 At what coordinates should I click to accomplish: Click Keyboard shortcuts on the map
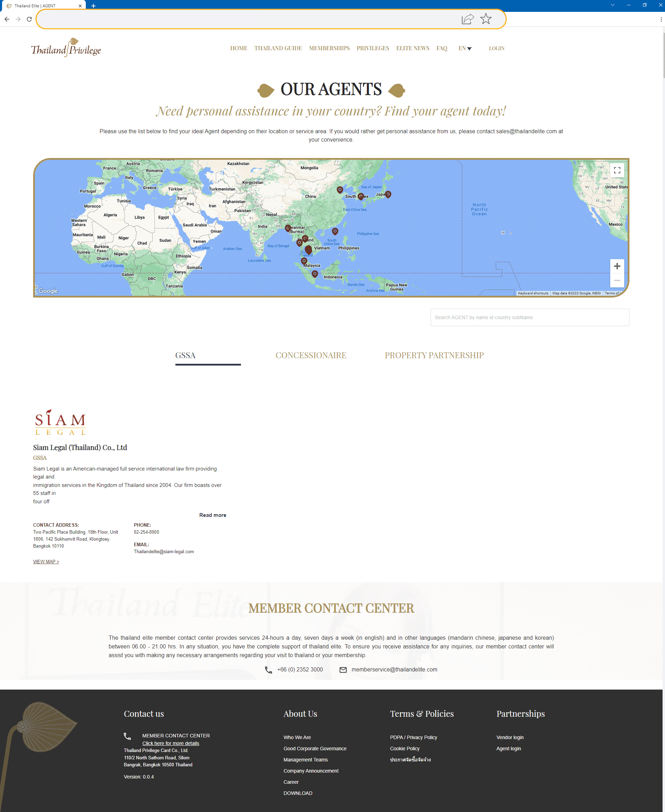(532, 293)
